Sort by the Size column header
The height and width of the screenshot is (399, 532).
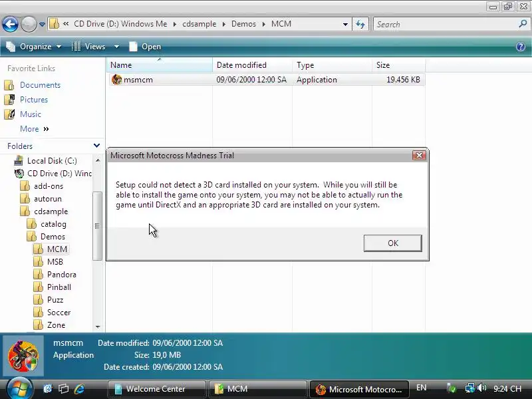pyautogui.click(x=398, y=65)
